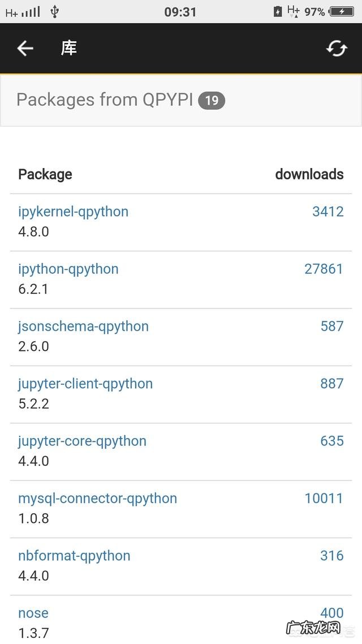Open the ipython-qpython package
This screenshot has height=644, width=362.
coord(68,269)
